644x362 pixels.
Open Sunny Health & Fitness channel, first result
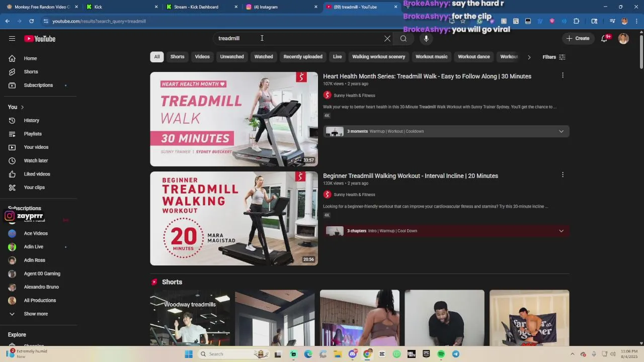[354, 96]
